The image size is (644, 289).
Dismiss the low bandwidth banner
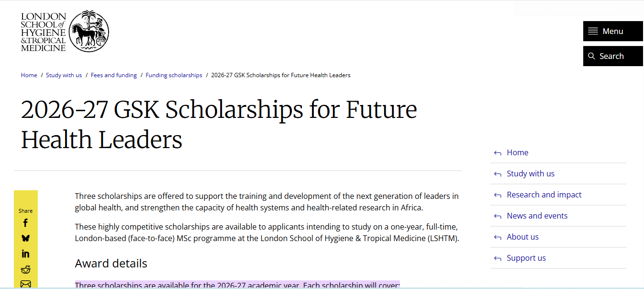pyautogui.click(x=633, y=8)
